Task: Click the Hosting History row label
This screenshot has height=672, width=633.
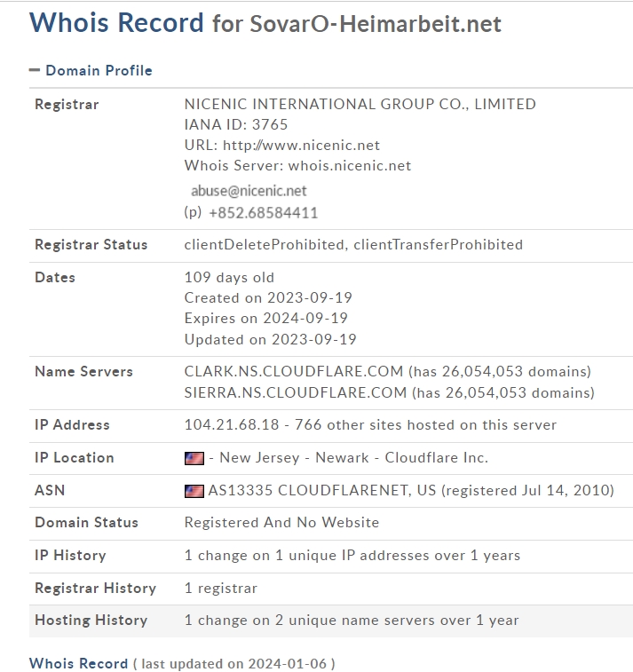Action: pyautogui.click(x=91, y=621)
